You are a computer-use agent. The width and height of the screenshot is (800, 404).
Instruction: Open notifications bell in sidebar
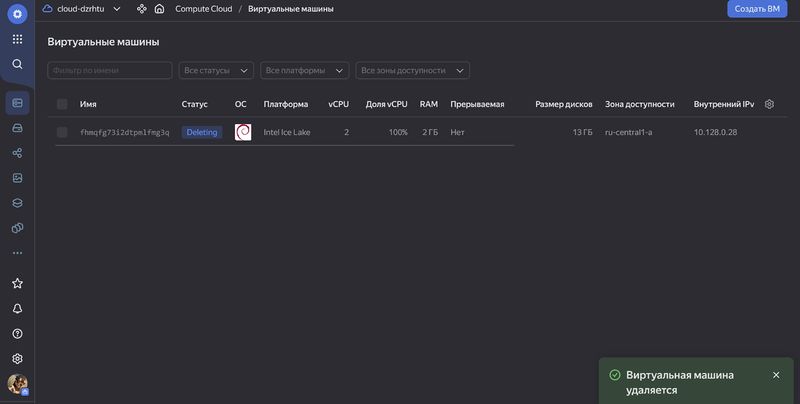(x=17, y=309)
